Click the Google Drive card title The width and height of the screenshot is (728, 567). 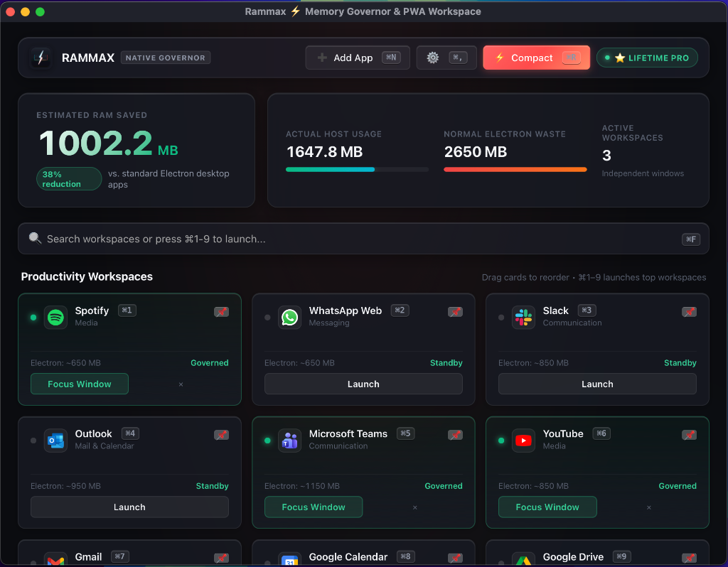[573, 556]
